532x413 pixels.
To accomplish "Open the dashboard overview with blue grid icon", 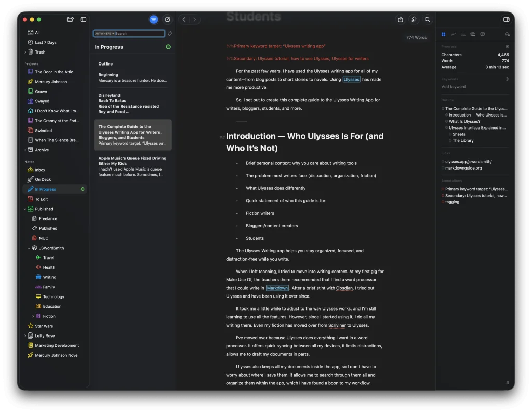I will click(x=444, y=34).
